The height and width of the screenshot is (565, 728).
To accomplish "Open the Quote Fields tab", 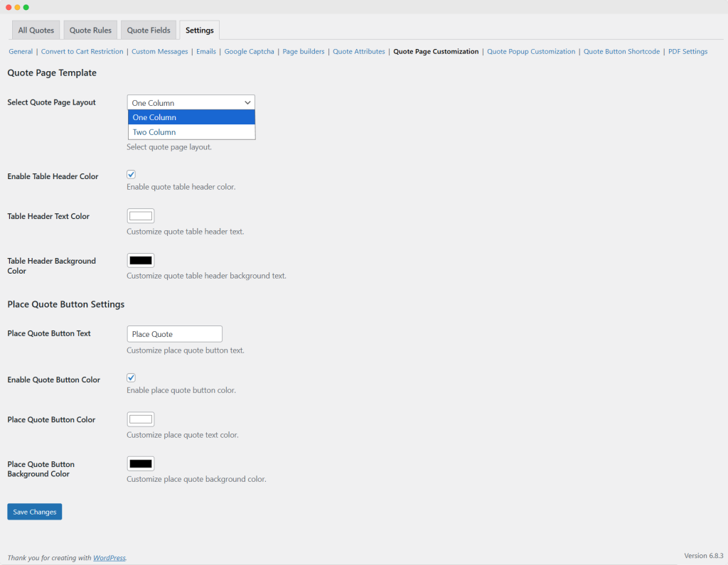I will [x=149, y=31].
